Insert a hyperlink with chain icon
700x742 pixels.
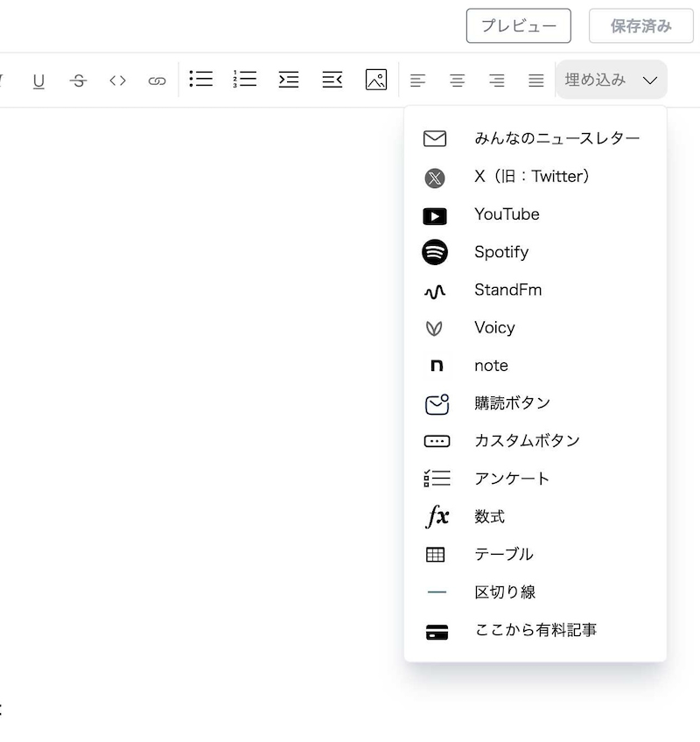[x=157, y=80]
